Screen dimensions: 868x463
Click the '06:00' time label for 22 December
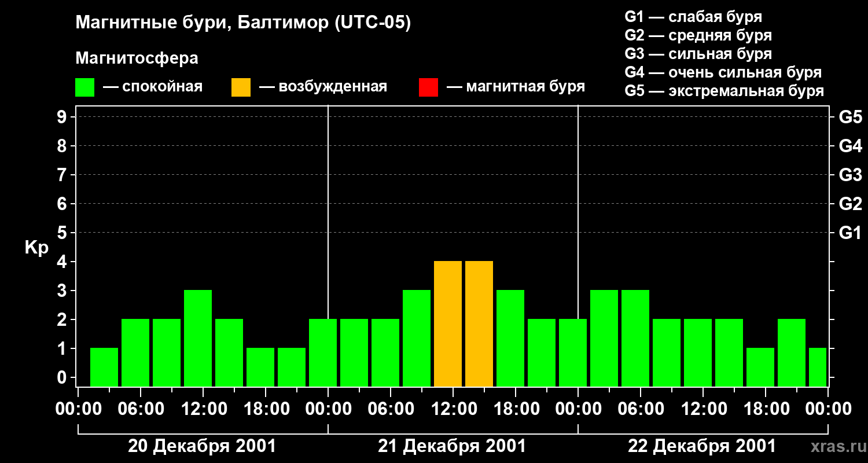(x=641, y=409)
